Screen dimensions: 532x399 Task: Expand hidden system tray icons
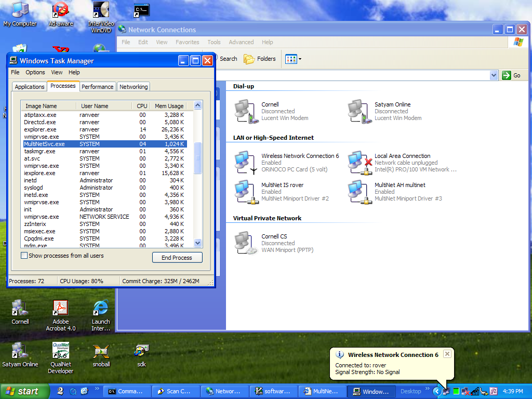[436, 391]
